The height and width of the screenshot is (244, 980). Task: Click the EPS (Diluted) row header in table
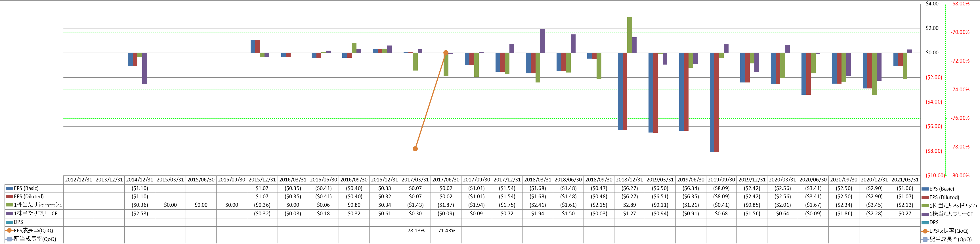coord(34,197)
